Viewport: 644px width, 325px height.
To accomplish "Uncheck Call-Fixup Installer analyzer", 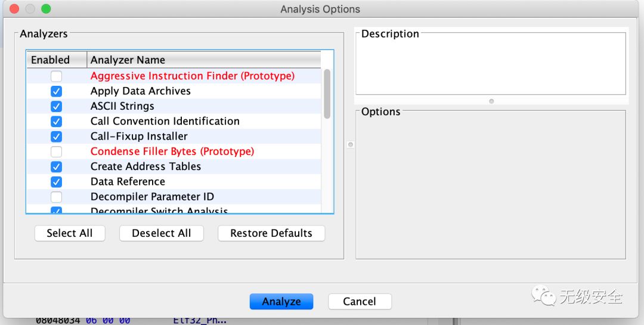I will click(x=56, y=137).
